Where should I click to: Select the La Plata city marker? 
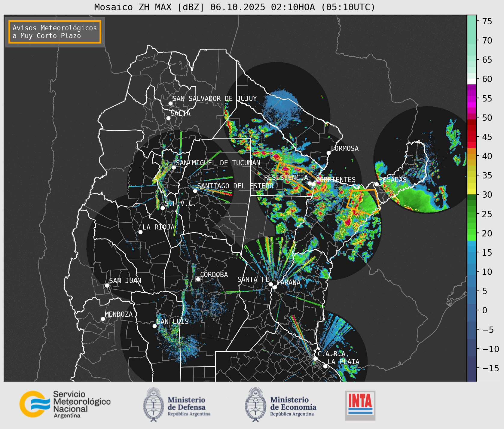click(325, 366)
